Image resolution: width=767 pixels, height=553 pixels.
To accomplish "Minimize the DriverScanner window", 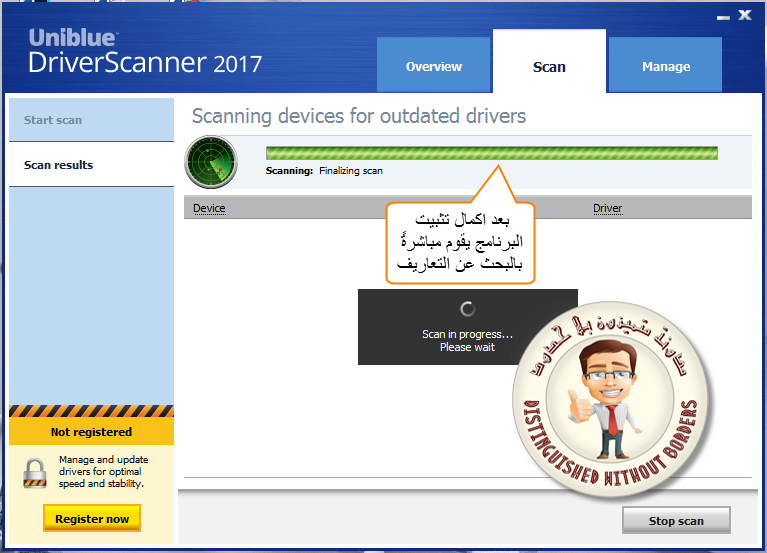I will (x=723, y=17).
